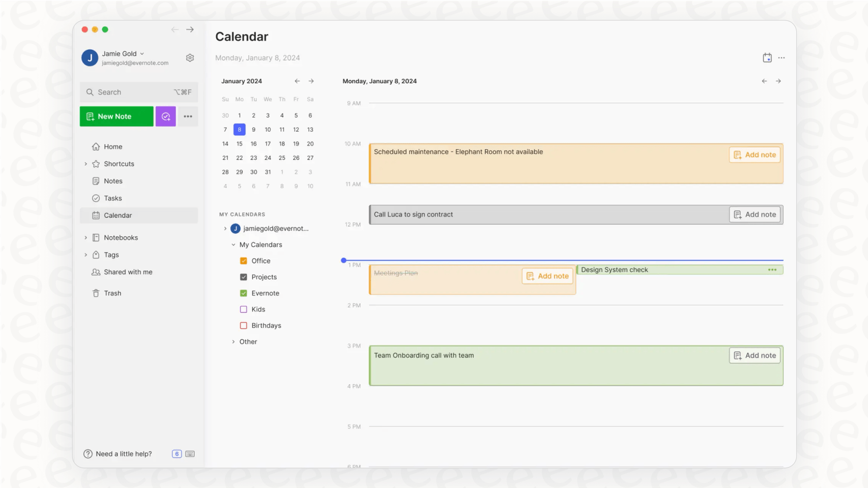
Task: Uncheck the Office calendar checkbox
Action: [x=243, y=261]
